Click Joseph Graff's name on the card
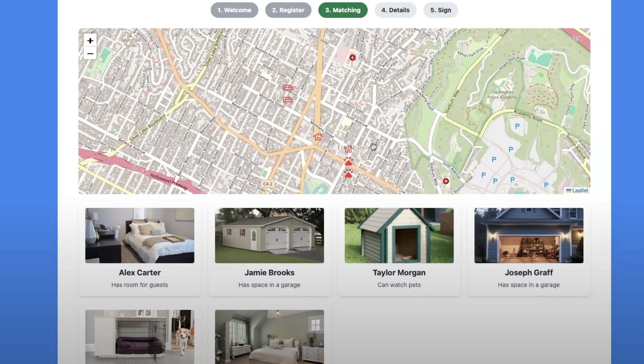This screenshot has width=644, height=364. click(x=529, y=272)
